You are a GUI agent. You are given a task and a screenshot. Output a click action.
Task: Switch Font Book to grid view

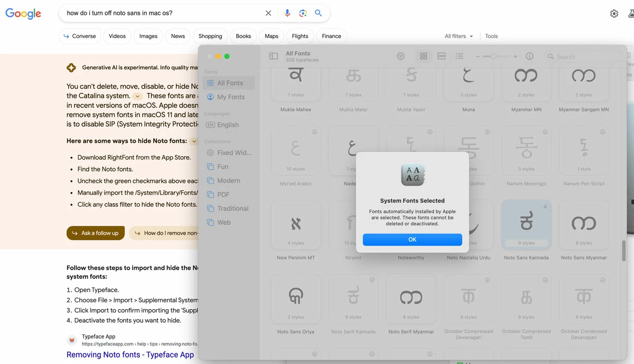pyautogui.click(x=423, y=56)
